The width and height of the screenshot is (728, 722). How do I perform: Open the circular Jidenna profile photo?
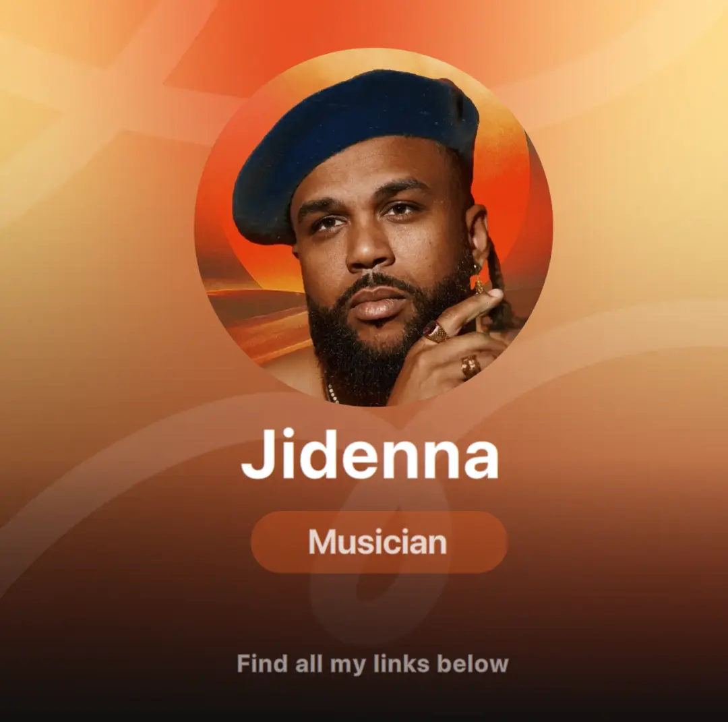[373, 227]
